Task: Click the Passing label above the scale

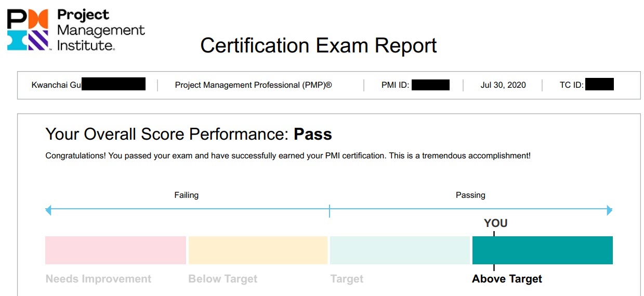Action: click(x=470, y=195)
